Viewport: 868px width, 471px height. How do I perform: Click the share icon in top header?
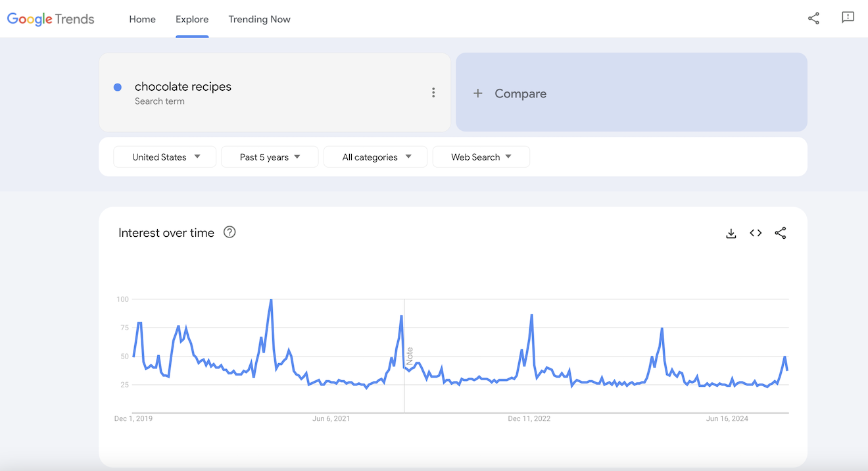pos(813,18)
